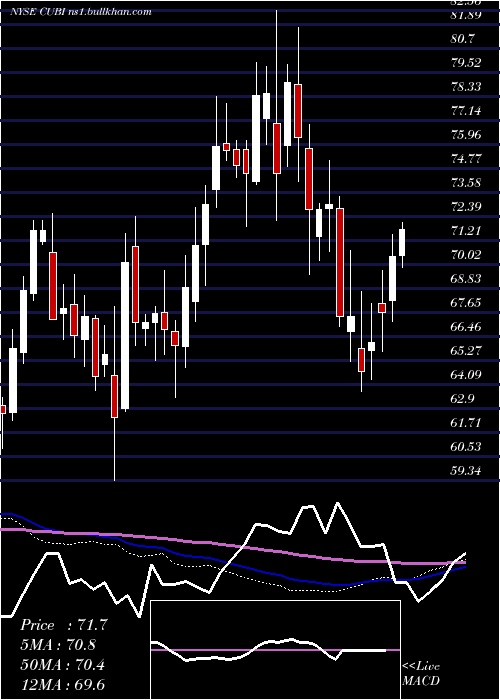
Task: Click the 74.77 price axis label
Action: [x=466, y=159]
